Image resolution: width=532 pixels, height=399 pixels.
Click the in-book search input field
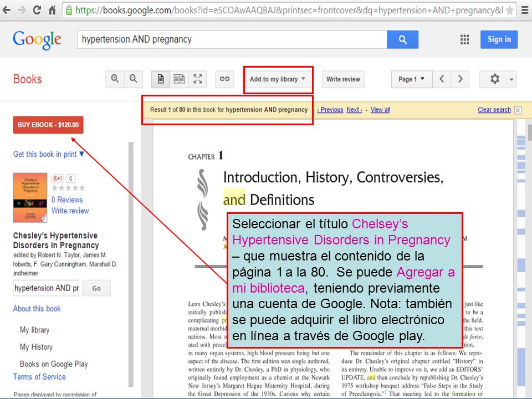[46, 288]
